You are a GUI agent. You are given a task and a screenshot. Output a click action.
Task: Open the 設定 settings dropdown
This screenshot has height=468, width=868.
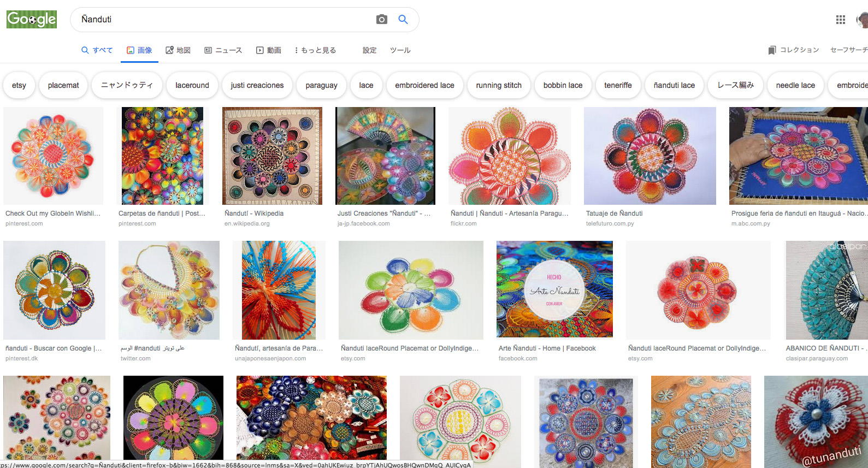click(x=369, y=50)
